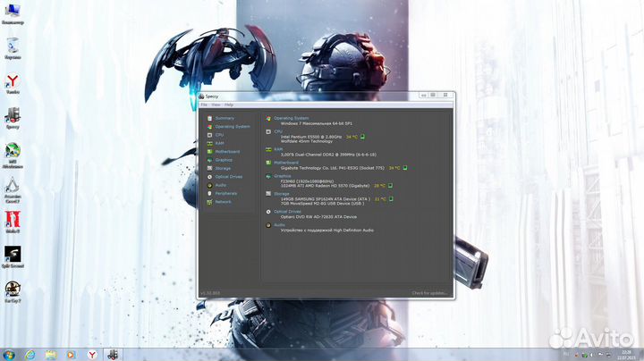Click Check for updates link
Image resolution: width=644 pixels, height=361 pixels.
click(x=429, y=293)
